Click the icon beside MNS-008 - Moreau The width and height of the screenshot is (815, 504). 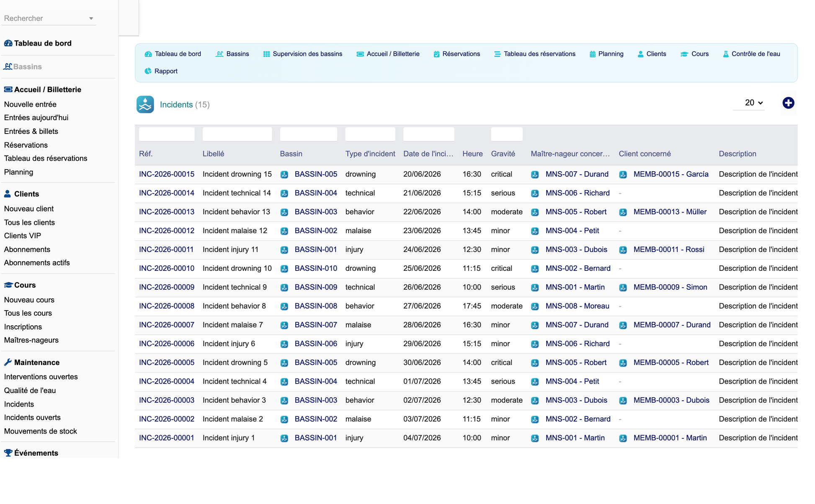tap(535, 306)
